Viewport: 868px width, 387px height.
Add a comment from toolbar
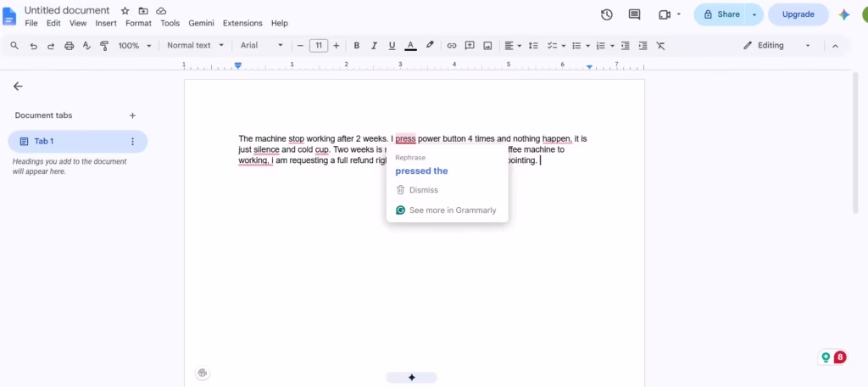pyautogui.click(x=470, y=46)
